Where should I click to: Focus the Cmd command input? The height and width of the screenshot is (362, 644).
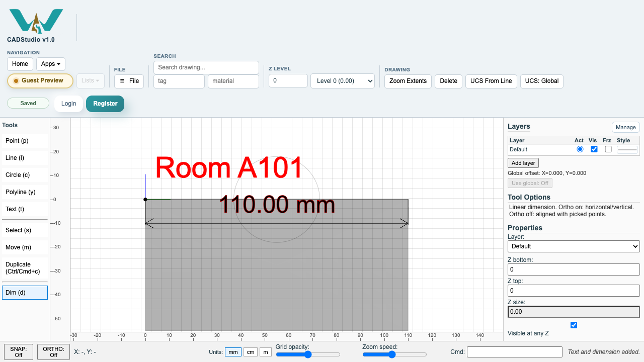[515, 352]
